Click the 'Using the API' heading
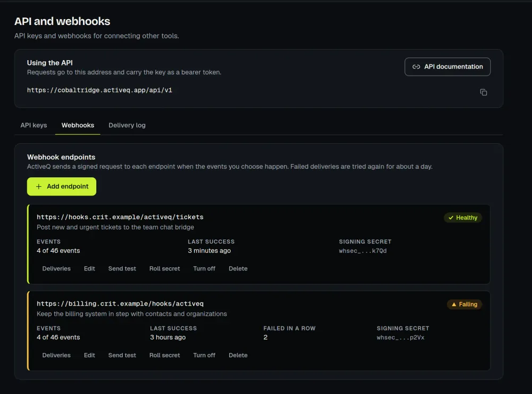Screen dimensions: 532x394 tap(50, 63)
